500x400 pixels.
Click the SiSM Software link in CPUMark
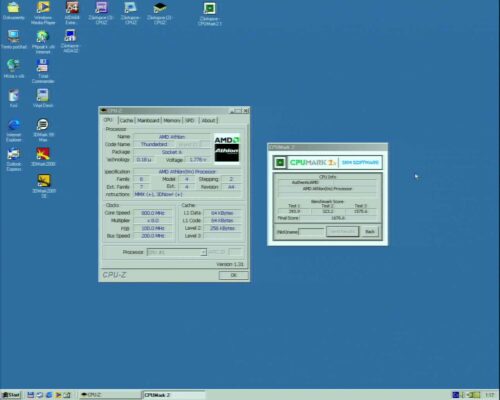coord(360,162)
